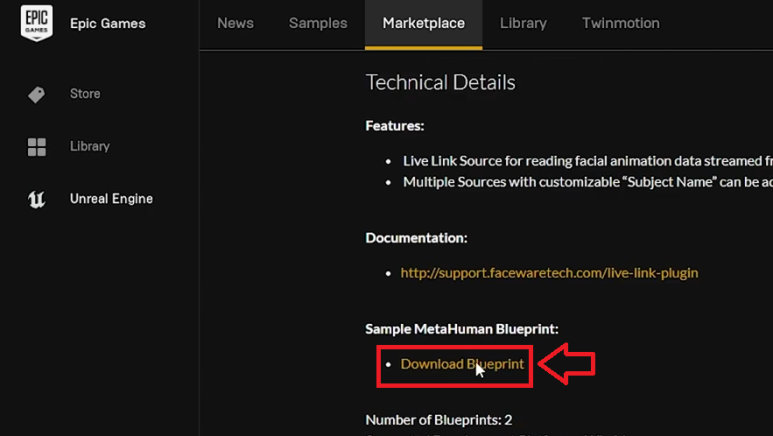Click the Live Link Source feature bullet text
Screen dimensions: 773x436
pos(588,161)
